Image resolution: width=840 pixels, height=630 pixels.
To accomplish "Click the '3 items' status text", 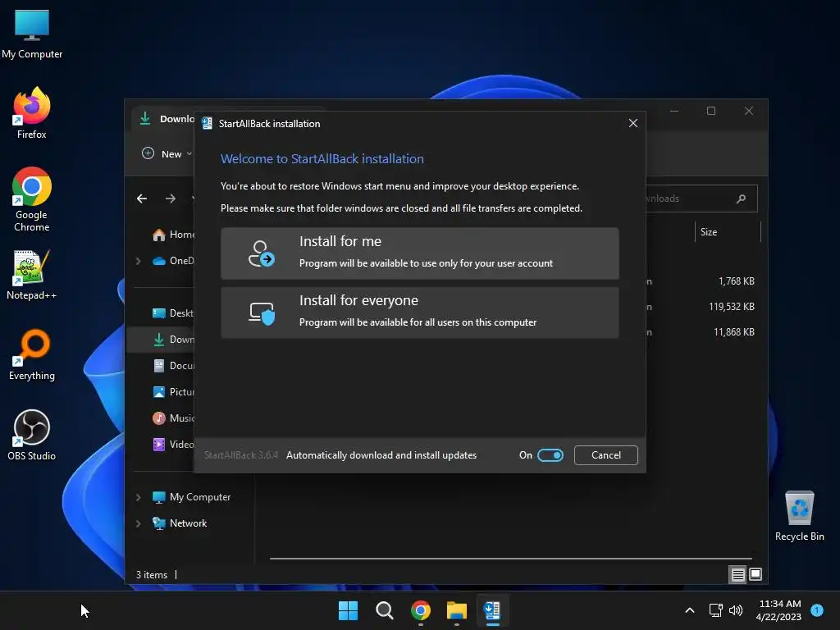I will click(152, 575).
